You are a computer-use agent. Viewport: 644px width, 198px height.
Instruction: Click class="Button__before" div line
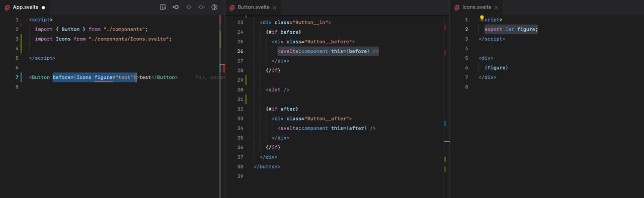tap(313, 42)
